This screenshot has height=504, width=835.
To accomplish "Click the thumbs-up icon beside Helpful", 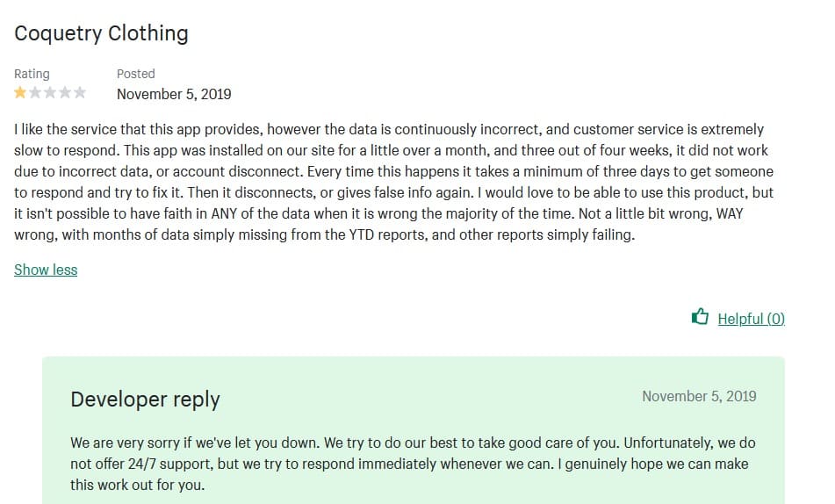I will click(x=700, y=317).
